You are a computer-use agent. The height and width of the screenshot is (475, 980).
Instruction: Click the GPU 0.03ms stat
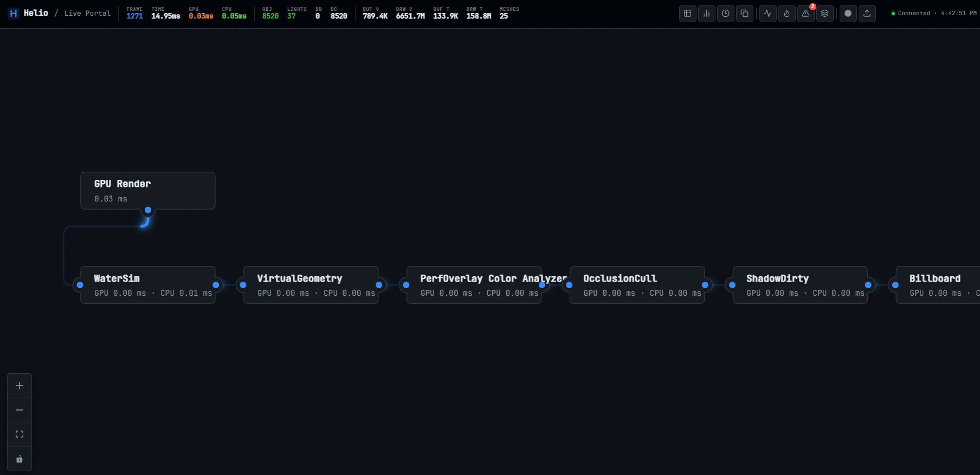tap(201, 13)
